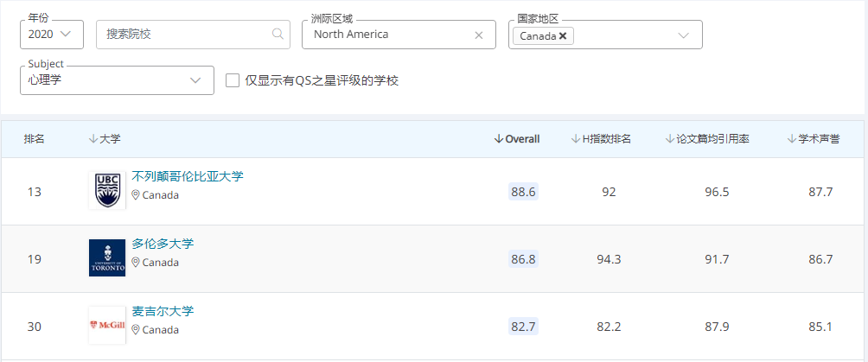
Task: Click the search magnifier icon
Action: [278, 35]
